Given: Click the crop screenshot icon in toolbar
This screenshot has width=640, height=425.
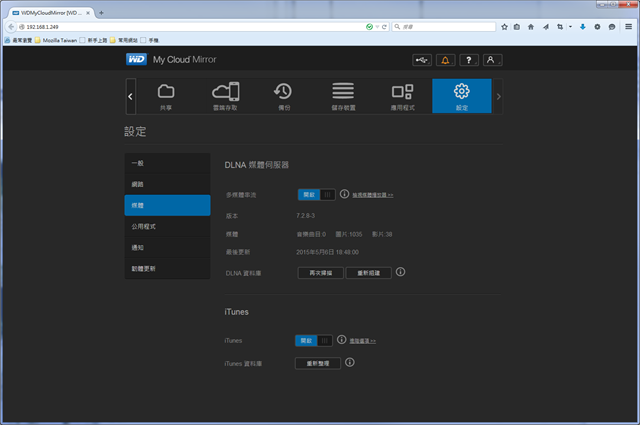Looking at the screenshot, I should 560,27.
